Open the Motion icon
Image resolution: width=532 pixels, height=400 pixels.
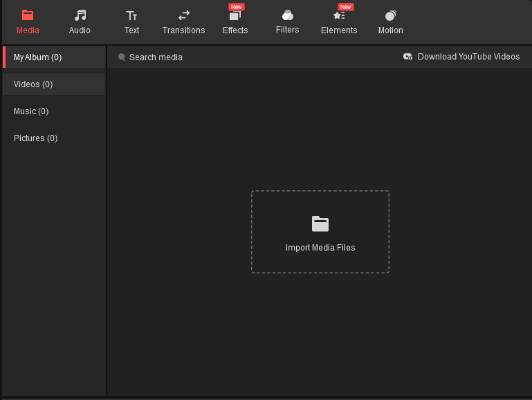click(x=390, y=15)
